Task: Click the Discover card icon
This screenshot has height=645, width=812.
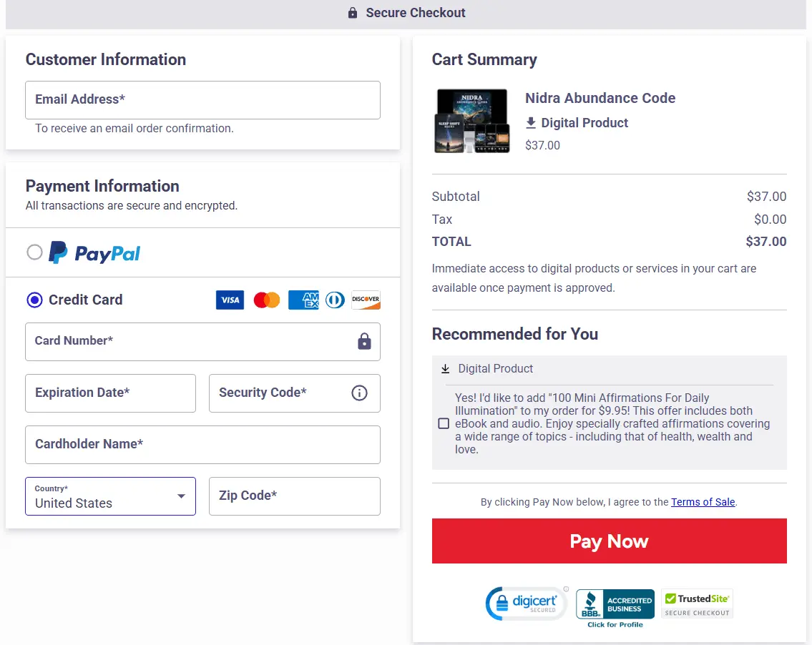Action: click(366, 300)
